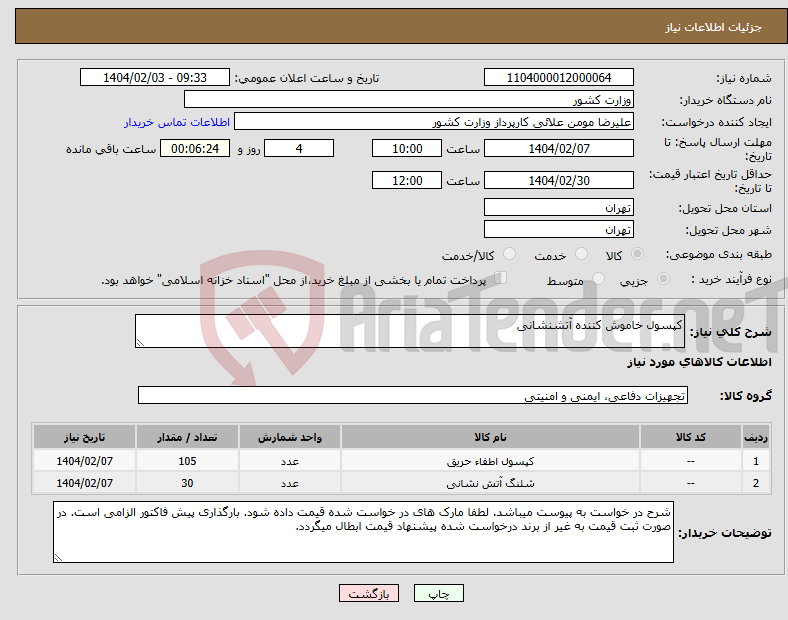Image resolution: width=788 pixels, height=620 pixels.
Task: Click the response deadline date 1404/02/07 field
Action: [558, 148]
